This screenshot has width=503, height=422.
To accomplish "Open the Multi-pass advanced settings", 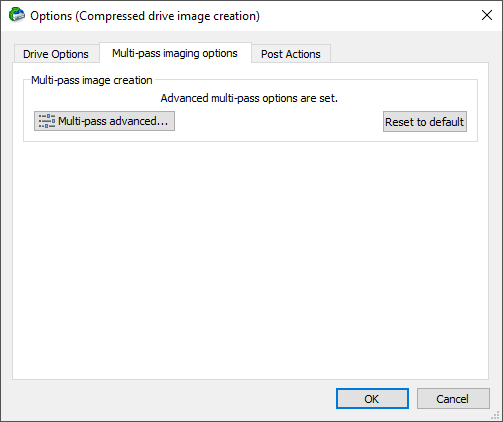I will tap(104, 121).
